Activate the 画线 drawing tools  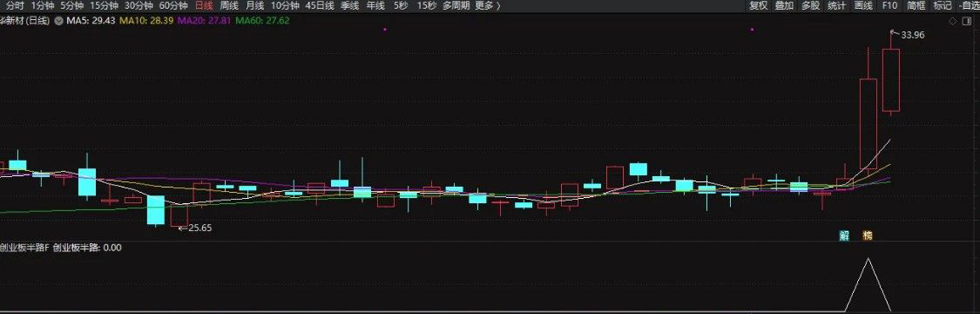(x=863, y=5)
